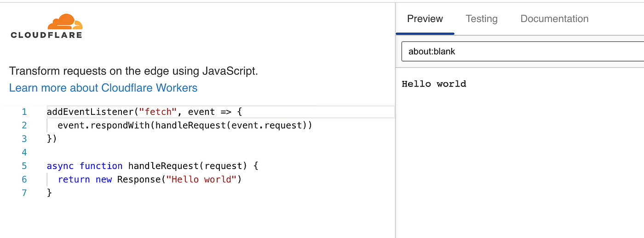Viewport: 644px width, 238px height.
Task: Click handleRequest function name in declaration
Action: [166, 166]
